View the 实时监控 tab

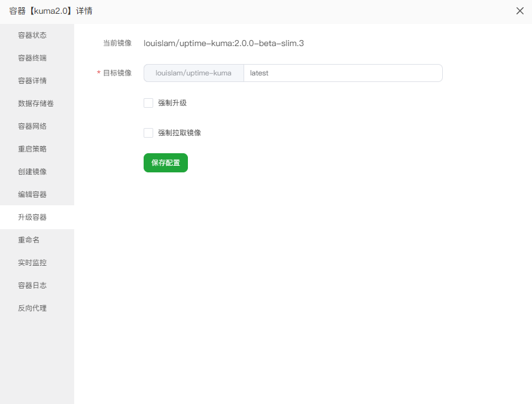[x=32, y=263]
